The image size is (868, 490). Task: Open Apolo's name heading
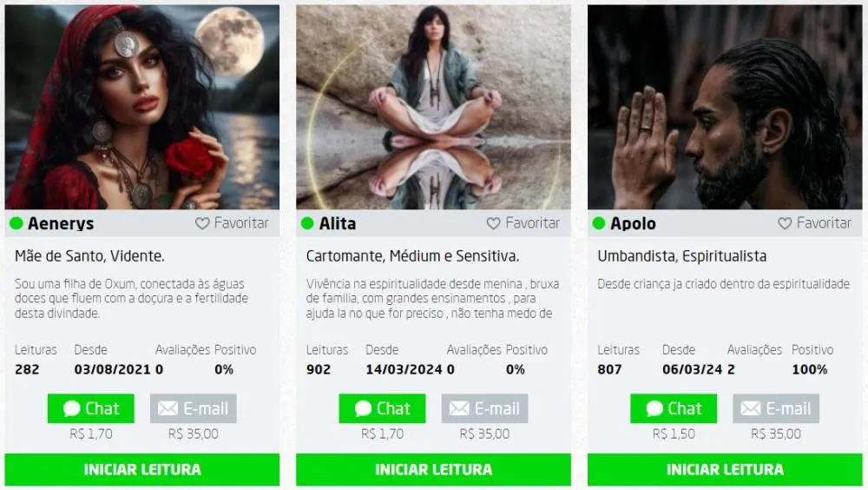[633, 224]
